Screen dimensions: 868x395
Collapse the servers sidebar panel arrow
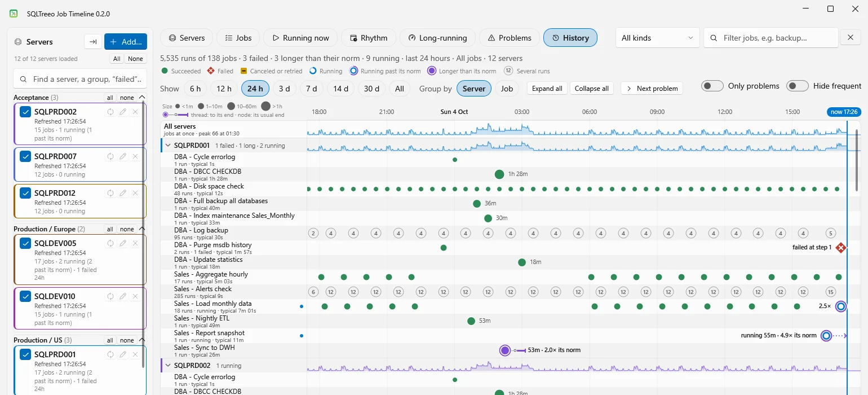point(92,42)
